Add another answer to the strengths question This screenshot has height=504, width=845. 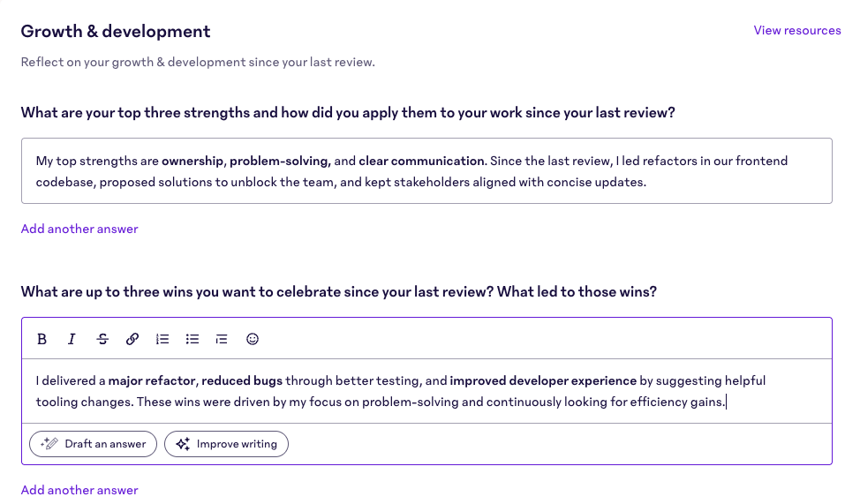tap(79, 229)
